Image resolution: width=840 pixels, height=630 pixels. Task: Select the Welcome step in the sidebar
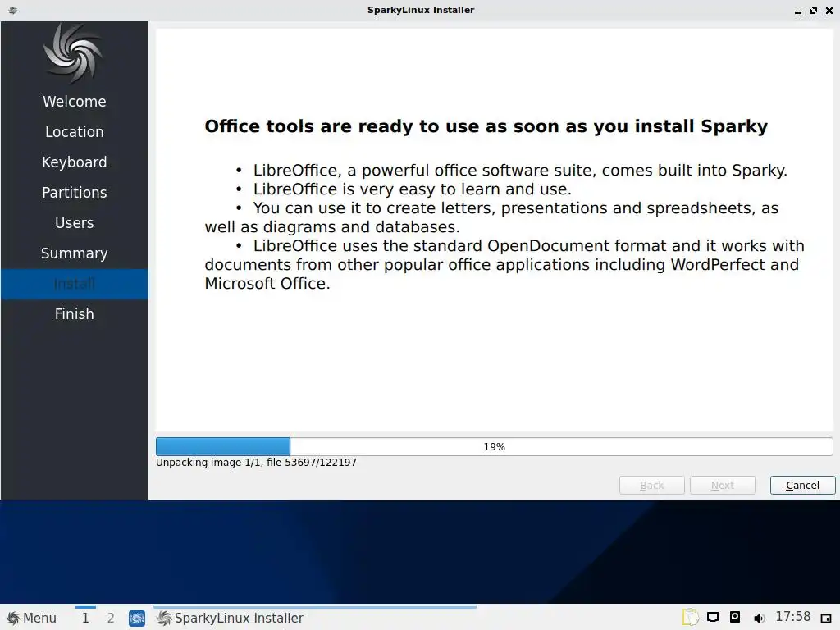(75, 101)
